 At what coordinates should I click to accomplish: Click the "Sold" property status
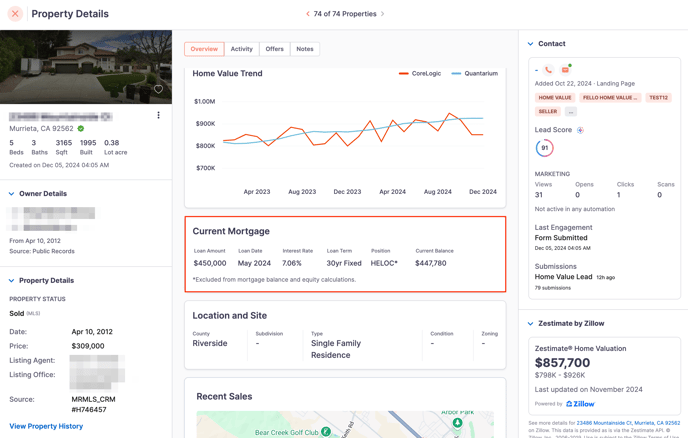(x=17, y=313)
